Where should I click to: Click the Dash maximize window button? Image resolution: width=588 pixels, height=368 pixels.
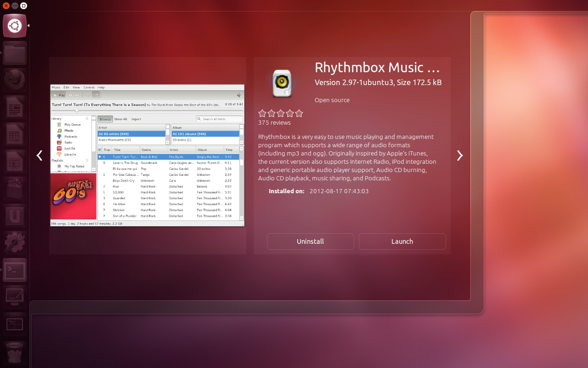(23, 6)
